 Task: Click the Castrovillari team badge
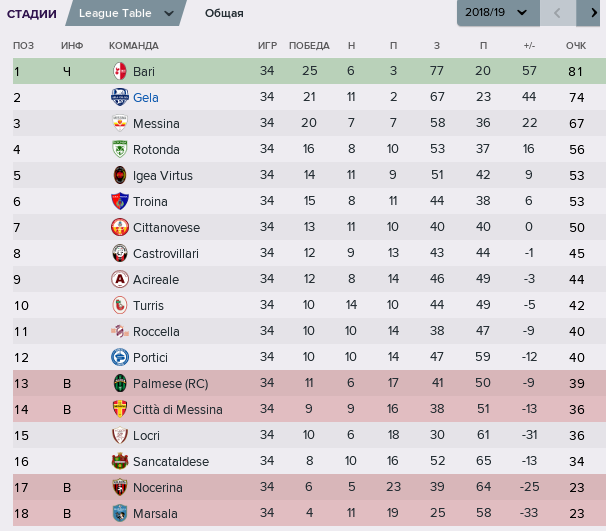click(120, 254)
